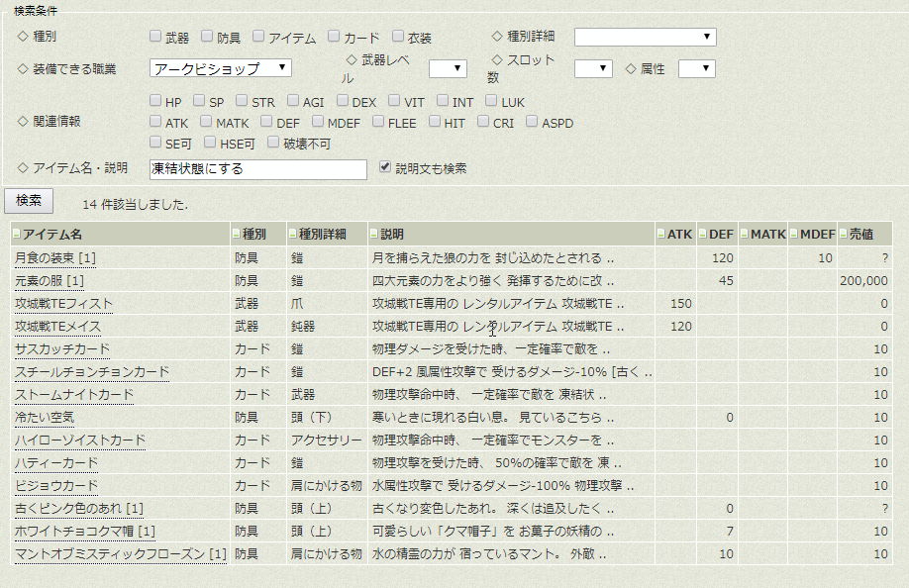Click sort icon beside アイテム名 header
Viewport: 909px width, 588px height.
(17, 234)
